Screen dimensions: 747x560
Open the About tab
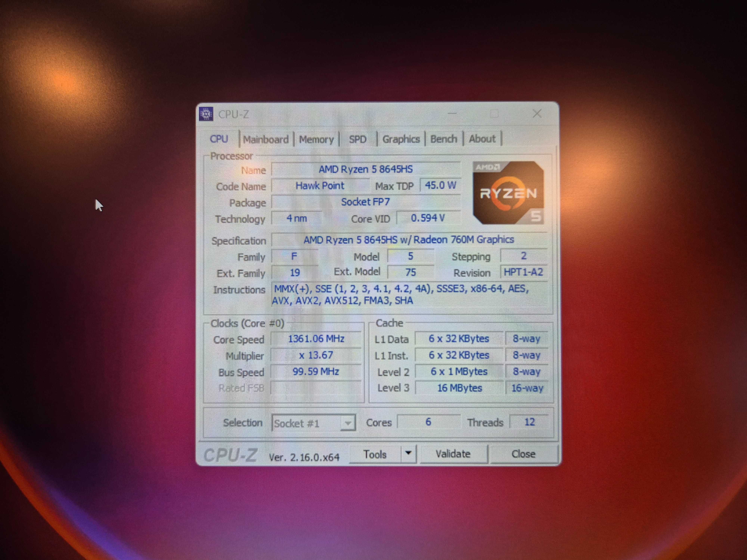tap(482, 139)
